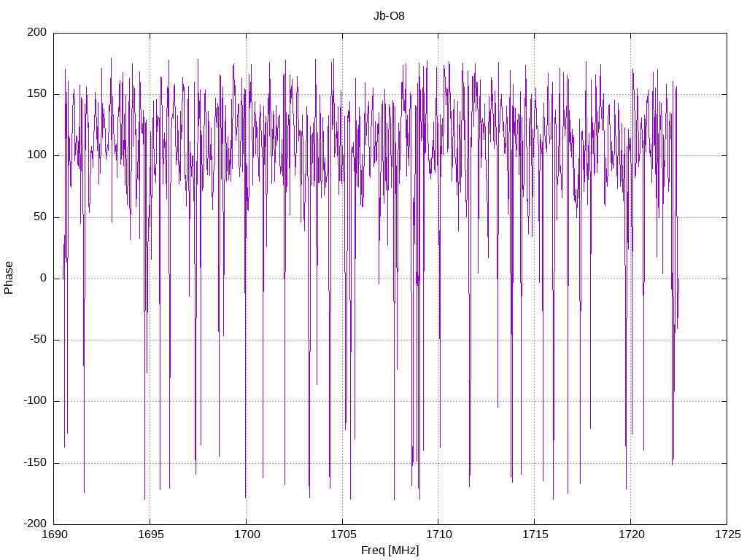
Task: Click the plot title Jb-O8
Action: click(389, 16)
